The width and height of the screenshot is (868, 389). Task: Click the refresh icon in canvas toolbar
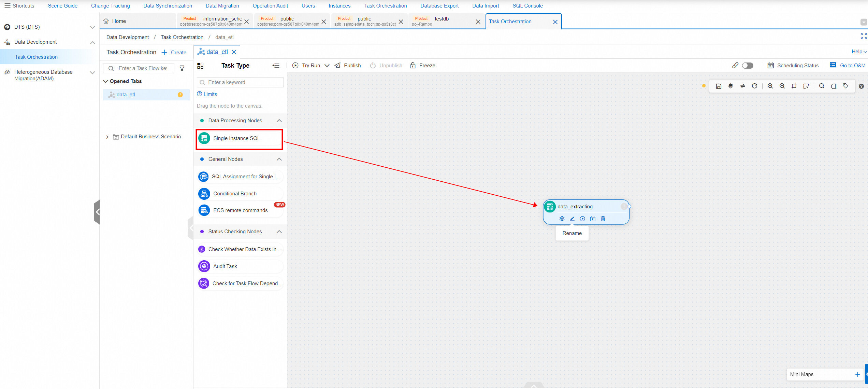click(754, 86)
